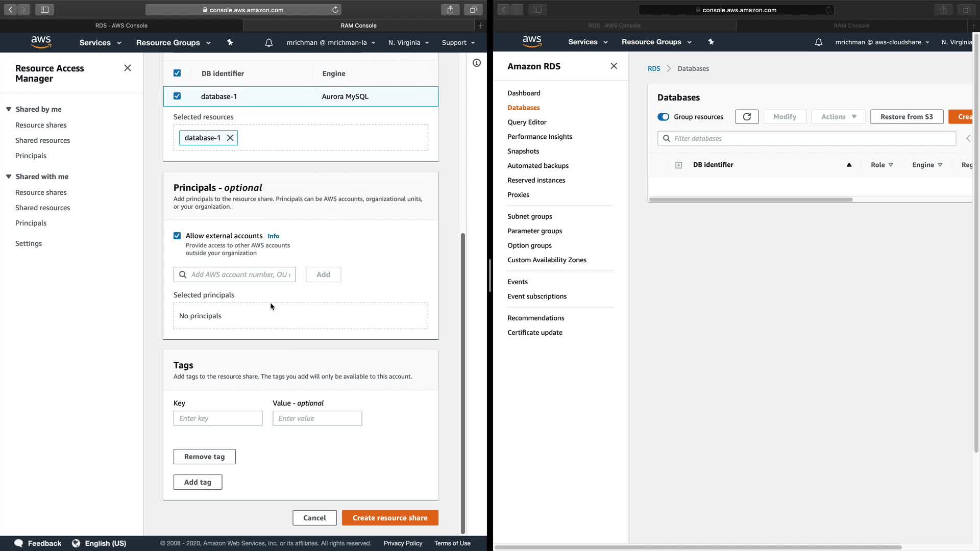Click AWS logo in the RDS console
Image resolution: width=980 pixels, height=551 pixels.
[531, 42]
